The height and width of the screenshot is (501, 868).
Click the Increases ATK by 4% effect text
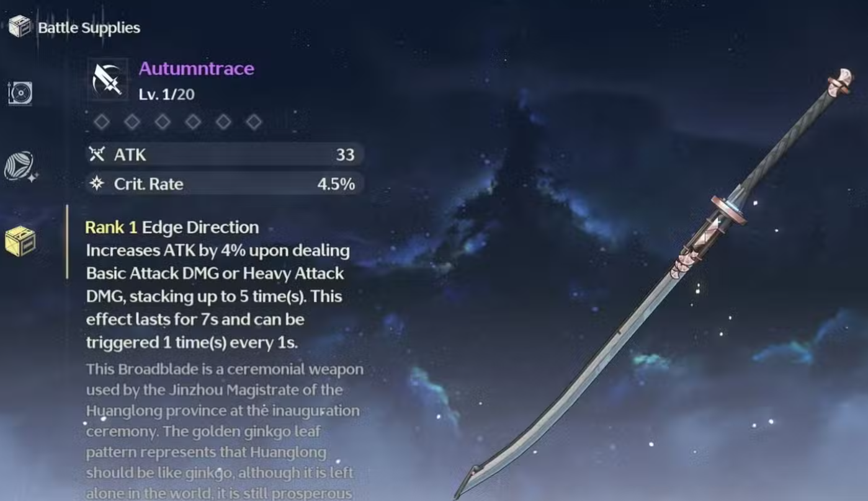coord(217,296)
